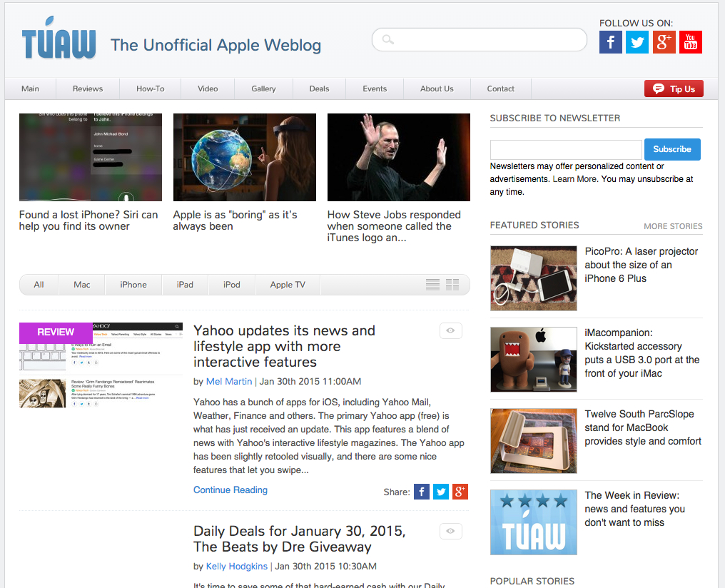This screenshot has height=588, width=725.
Task: Share the Yahoo article on Twitter
Action: tap(441, 492)
